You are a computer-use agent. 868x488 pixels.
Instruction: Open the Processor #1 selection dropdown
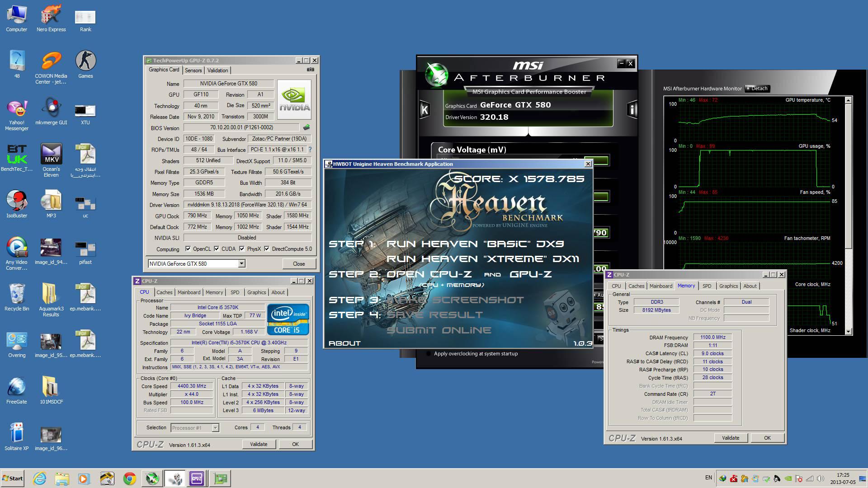pyautogui.click(x=215, y=427)
